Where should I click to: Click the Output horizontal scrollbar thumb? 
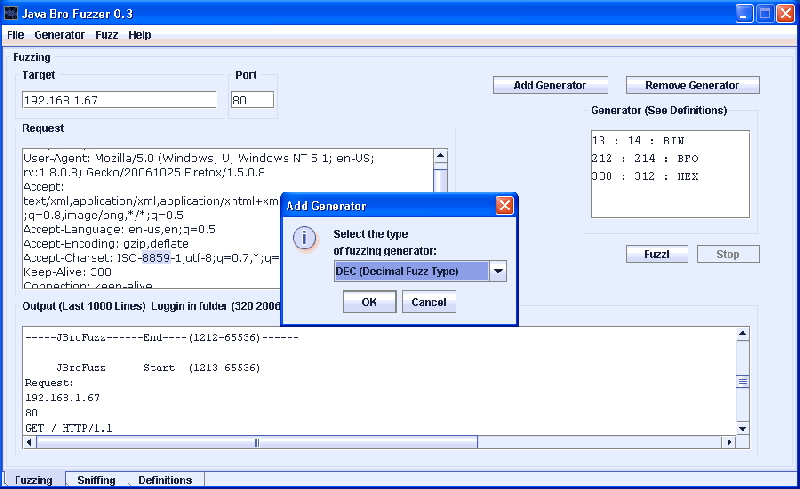257,442
